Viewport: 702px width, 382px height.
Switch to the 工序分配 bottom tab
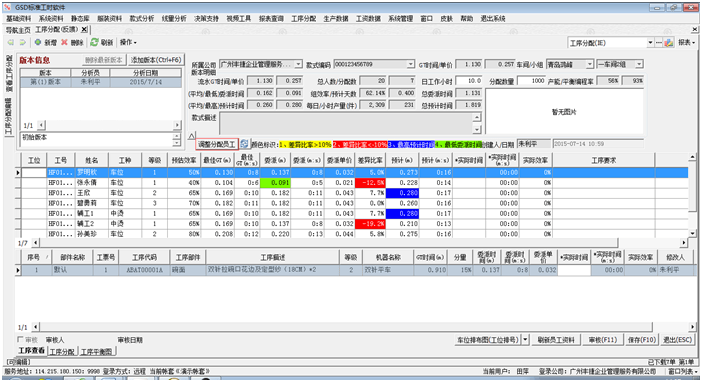coord(62,352)
